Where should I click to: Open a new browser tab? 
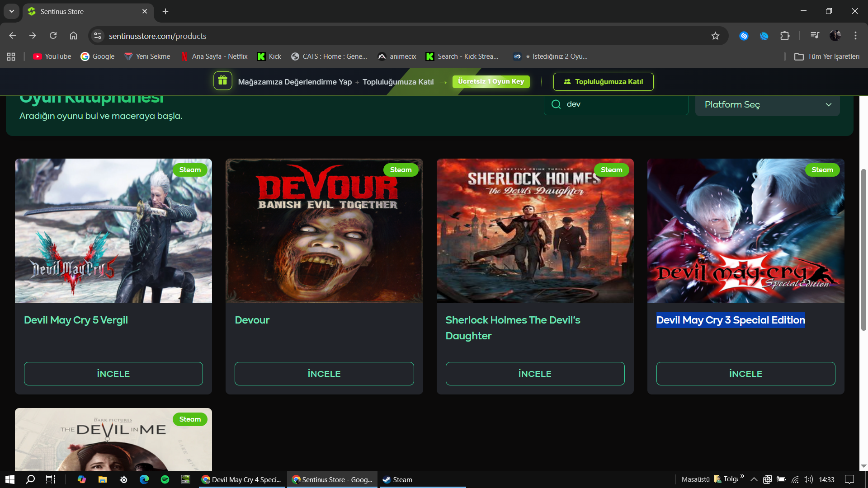point(165,11)
